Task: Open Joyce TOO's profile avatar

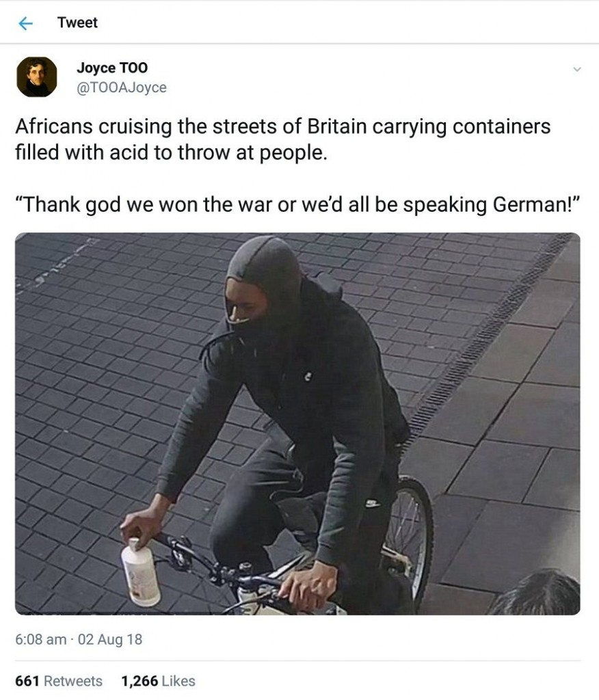Action: (x=37, y=77)
